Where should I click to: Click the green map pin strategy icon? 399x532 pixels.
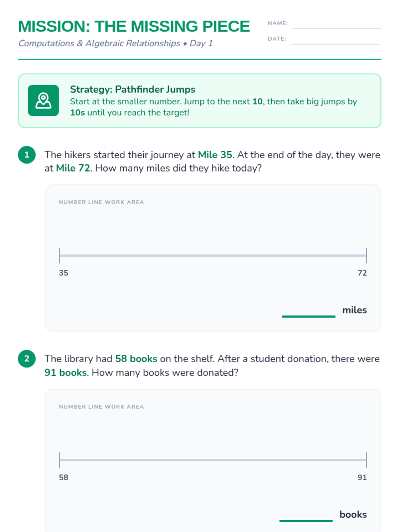(43, 100)
